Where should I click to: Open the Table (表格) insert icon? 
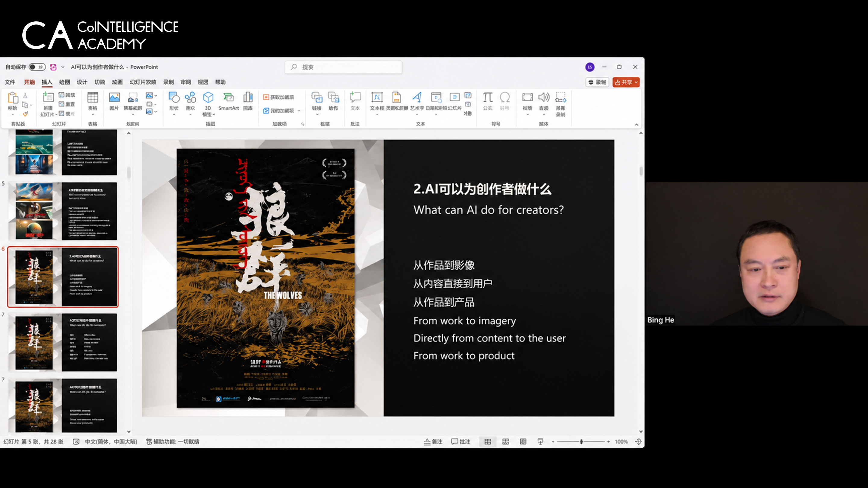tap(93, 98)
